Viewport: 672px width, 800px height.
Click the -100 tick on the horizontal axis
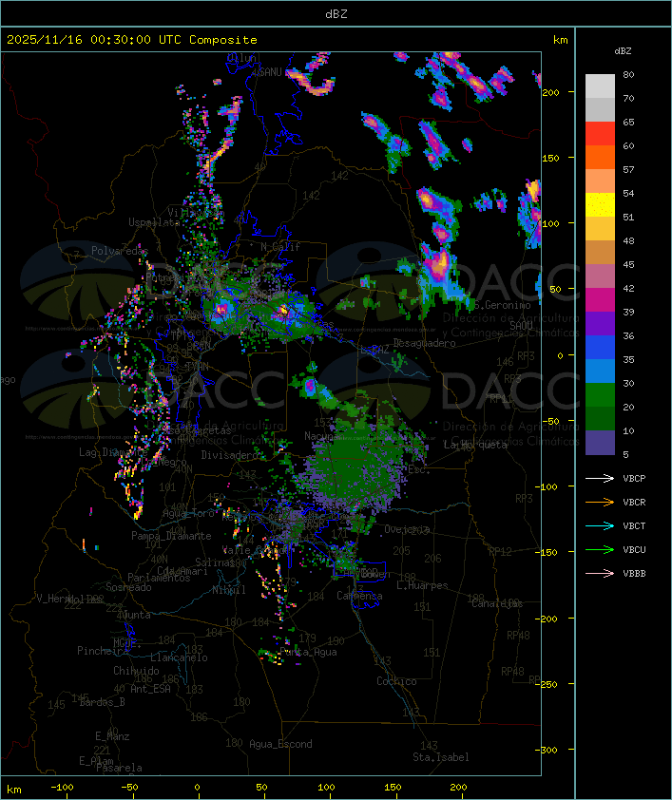62,788
